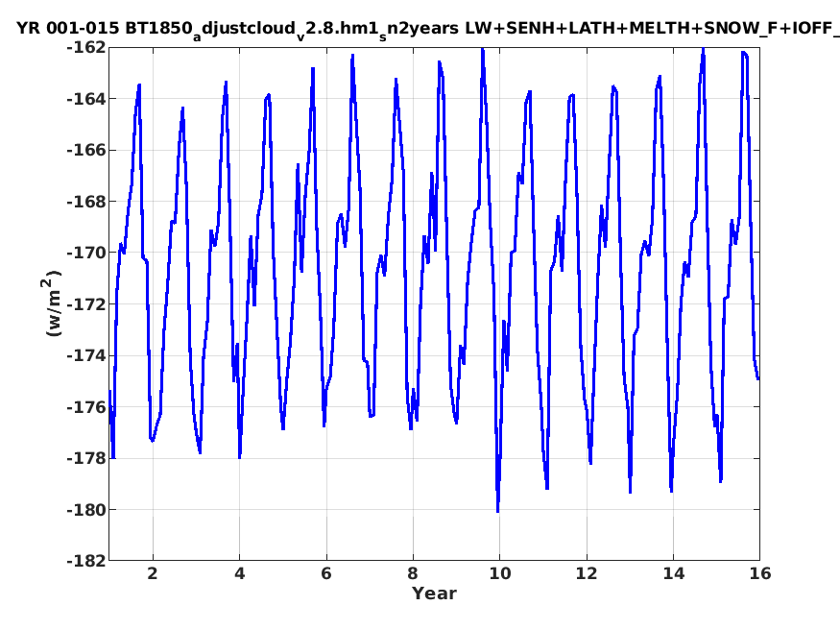Viewport: 840px width, 630px height.
Task: Click x-axis tick label 2
Action: click(153, 573)
